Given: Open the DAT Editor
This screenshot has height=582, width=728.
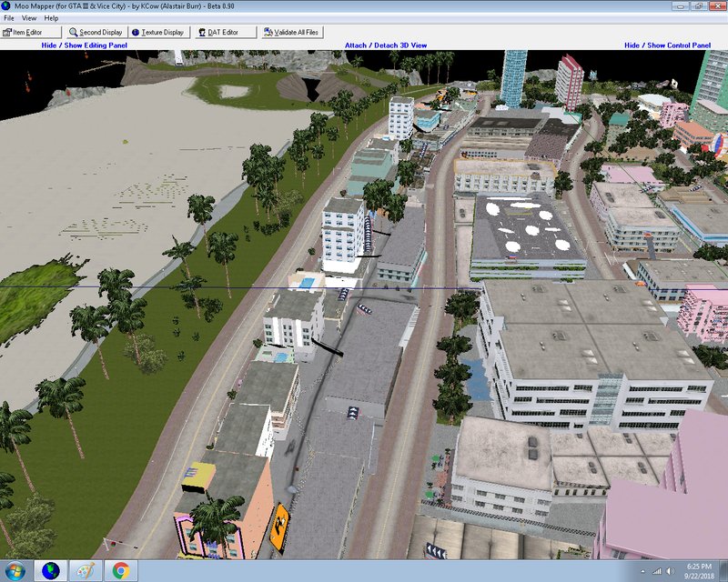Looking at the screenshot, I should pyautogui.click(x=226, y=32).
